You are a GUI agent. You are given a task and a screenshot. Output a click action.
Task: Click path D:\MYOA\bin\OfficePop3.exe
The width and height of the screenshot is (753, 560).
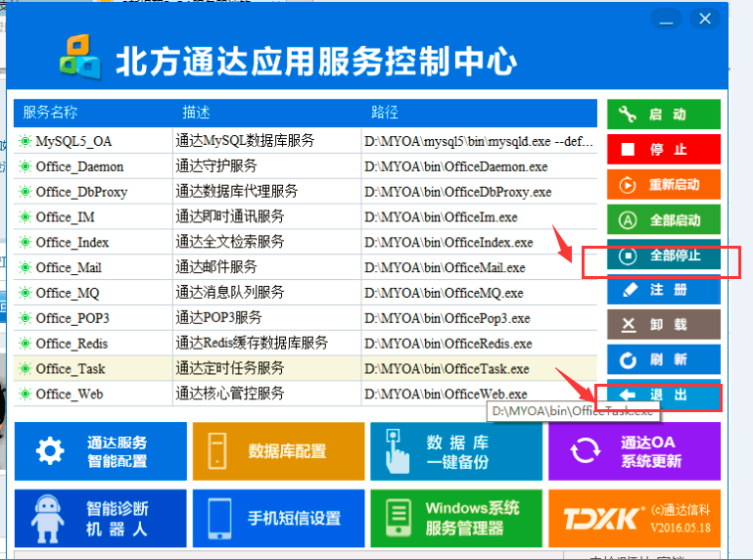[x=447, y=318]
